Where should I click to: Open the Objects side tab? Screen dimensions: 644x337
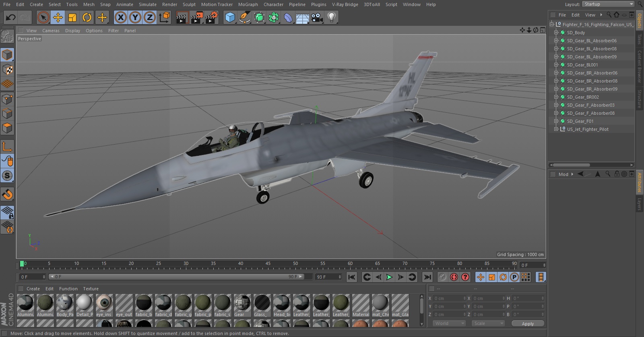click(x=640, y=20)
